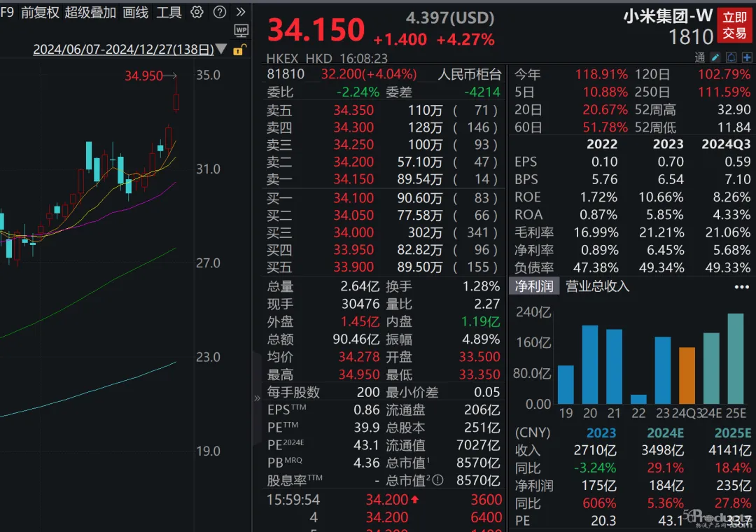Expand more toolbar options with double chevron
Image resolution: width=756 pixels, height=532 pixels.
(241, 12)
